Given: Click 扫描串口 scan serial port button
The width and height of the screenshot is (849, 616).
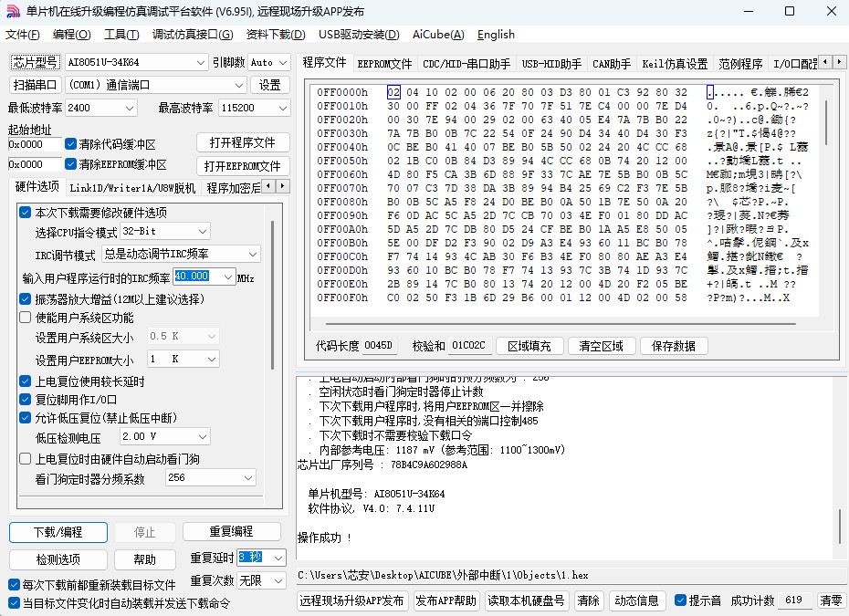Looking at the screenshot, I should 36,85.
